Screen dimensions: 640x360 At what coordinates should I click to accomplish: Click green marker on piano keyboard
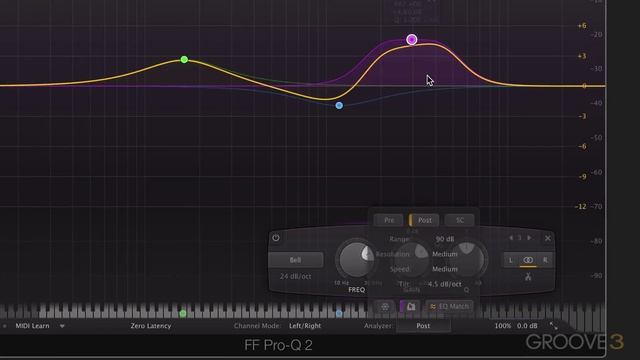point(183,313)
